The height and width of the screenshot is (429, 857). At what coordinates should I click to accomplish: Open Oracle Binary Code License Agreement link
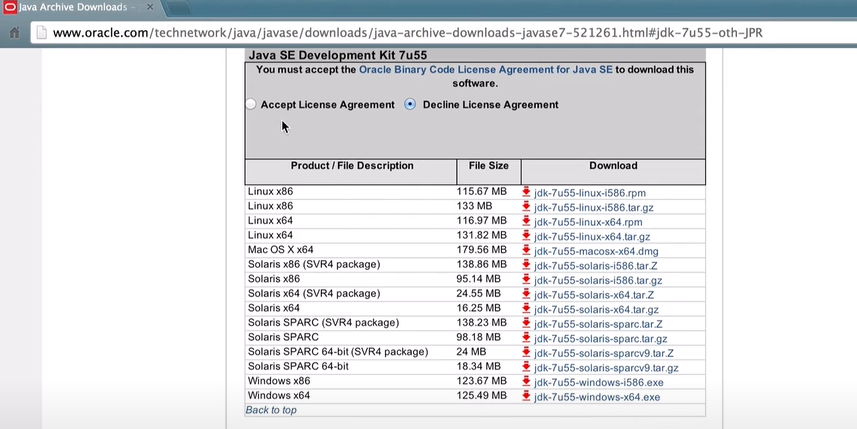485,70
